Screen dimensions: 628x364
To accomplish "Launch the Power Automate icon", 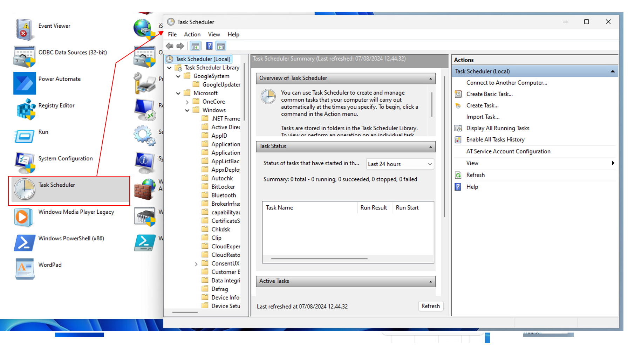I will (x=25, y=83).
